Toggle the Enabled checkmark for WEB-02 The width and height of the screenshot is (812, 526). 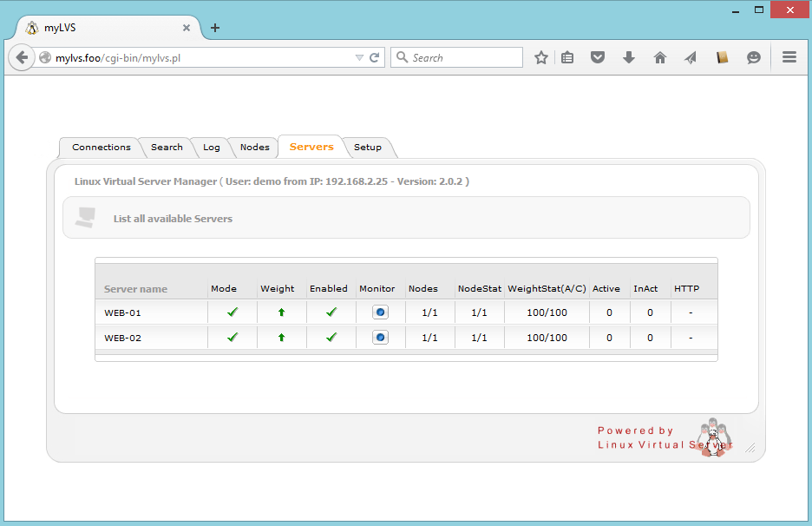click(x=331, y=338)
